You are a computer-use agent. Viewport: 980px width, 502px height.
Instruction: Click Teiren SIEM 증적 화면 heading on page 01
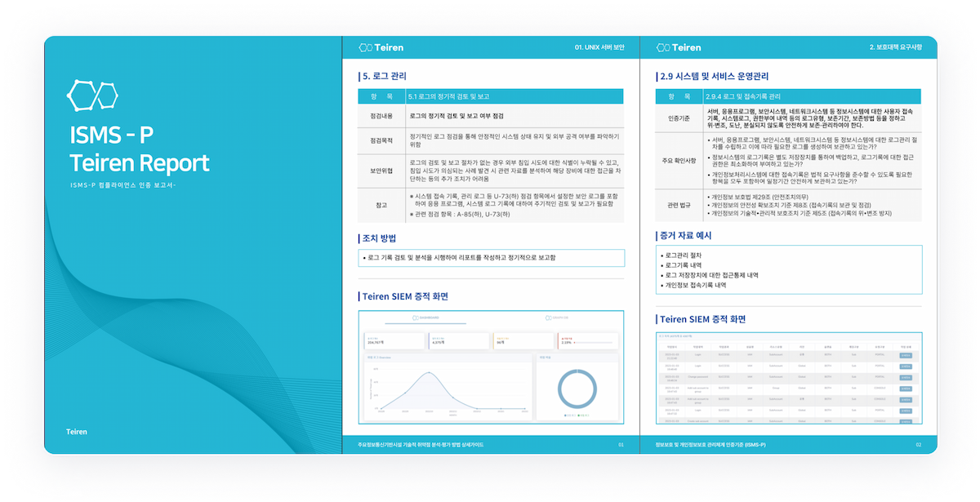pos(405,296)
